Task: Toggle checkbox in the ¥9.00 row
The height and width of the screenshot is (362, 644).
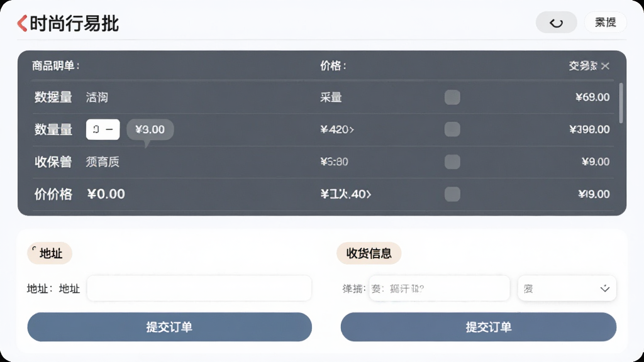Action: (x=452, y=162)
